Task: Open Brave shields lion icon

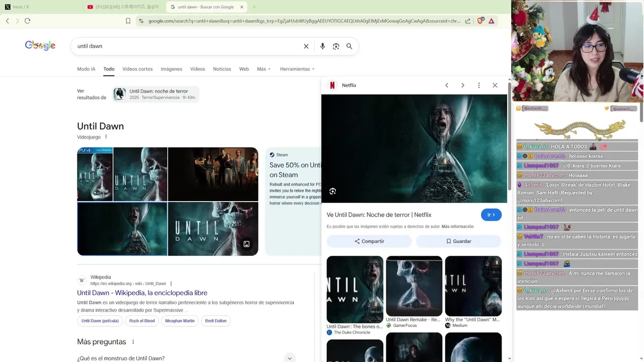Action: point(480,21)
